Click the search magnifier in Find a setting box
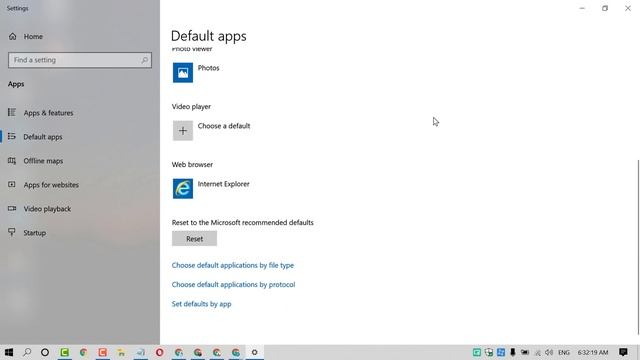The height and width of the screenshot is (360, 640). (144, 60)
